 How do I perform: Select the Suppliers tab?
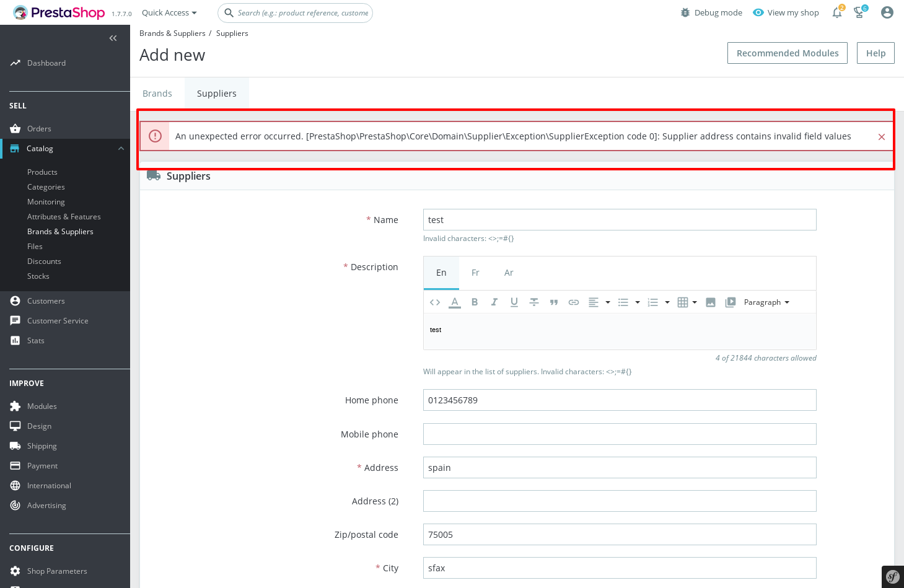pos(217,94)
